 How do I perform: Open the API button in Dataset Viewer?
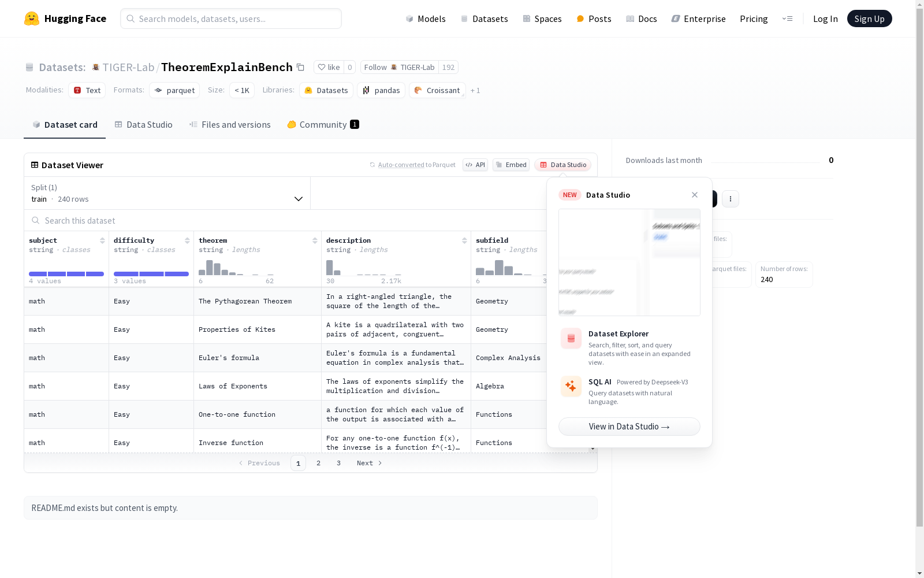(475, 165)
